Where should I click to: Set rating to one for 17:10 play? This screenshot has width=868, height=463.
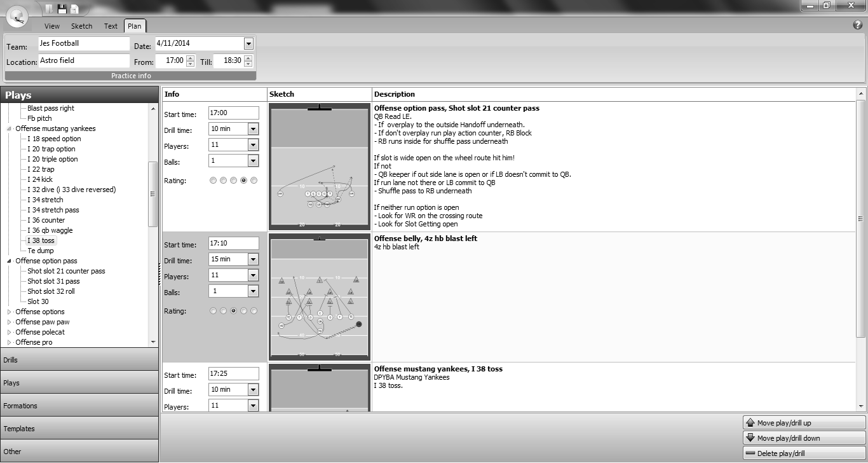[x=213, y=311]
